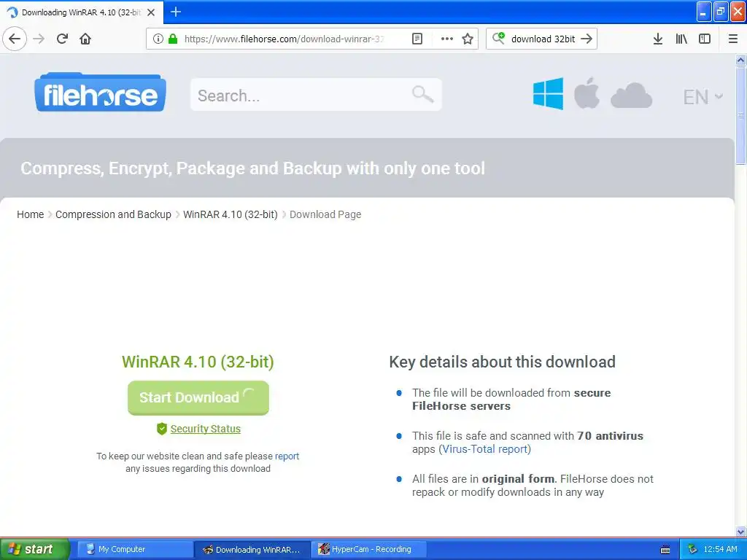Open the Firefox hamburger menu
The width and height of the screenshot is (747, 560).
click(x=732, y=39)
